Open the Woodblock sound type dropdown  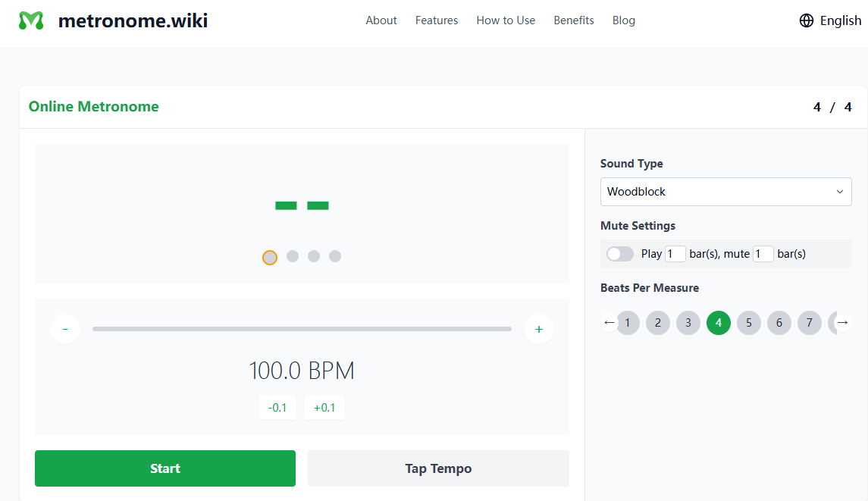[725, 192]
